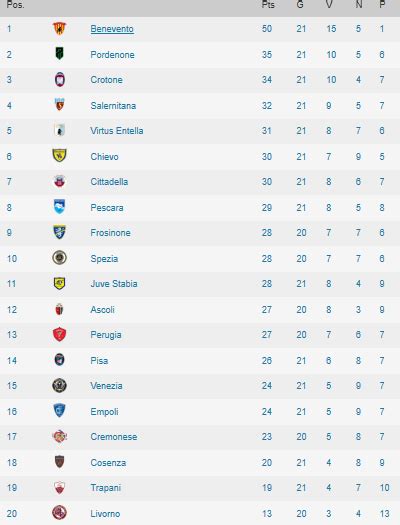Screen dimensions: 400x525
Task: Go to the Cremonese team page
Action: (x=114, y=437)
